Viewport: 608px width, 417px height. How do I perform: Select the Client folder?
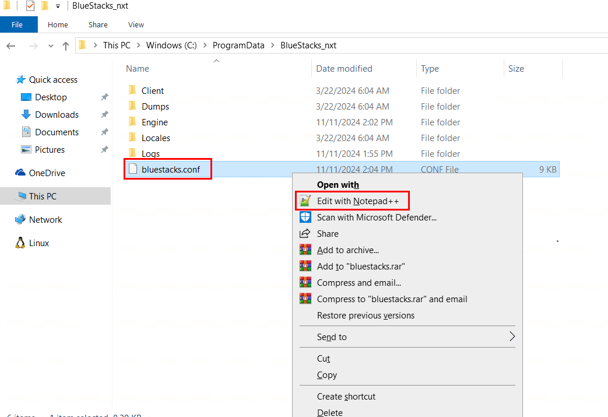(152, 90)
